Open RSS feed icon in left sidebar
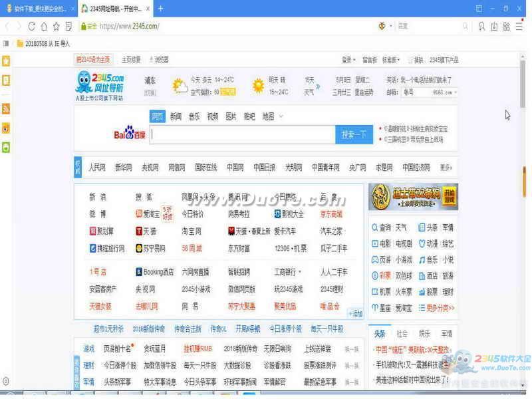The height and width of the screenshot is (399, 532). 6,108
